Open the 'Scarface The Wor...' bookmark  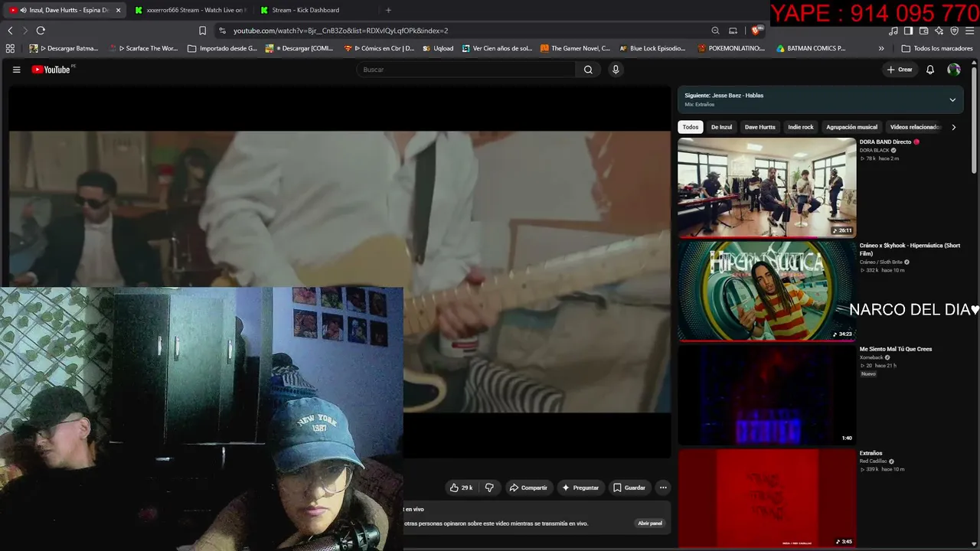click(143, 48)
